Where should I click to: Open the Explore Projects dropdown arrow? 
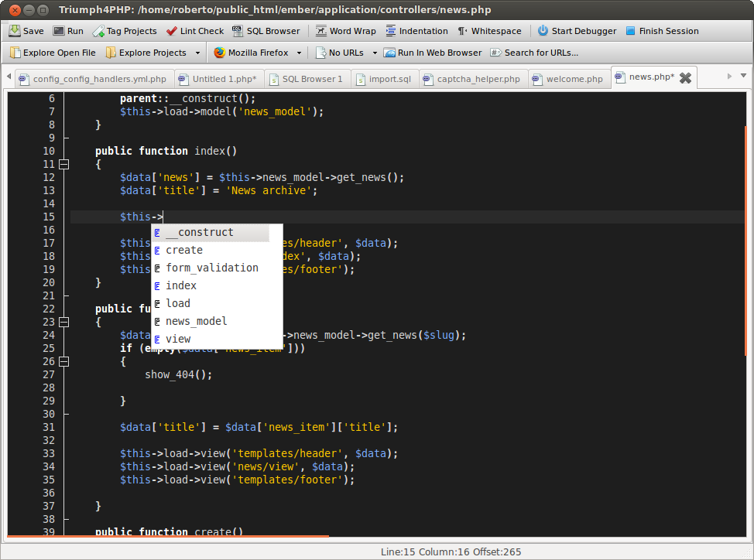(197, 53)
